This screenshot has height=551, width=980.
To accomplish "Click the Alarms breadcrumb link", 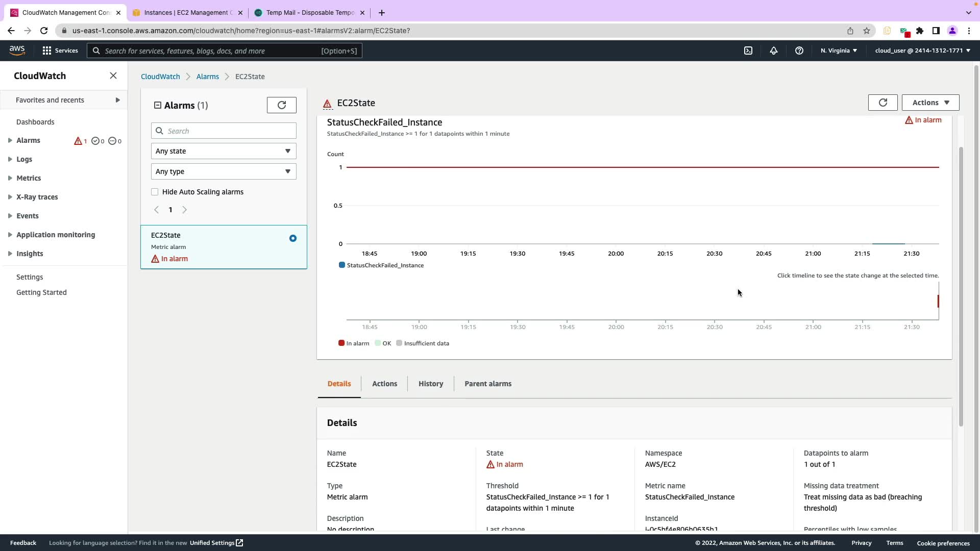I will (x=207, y=77).
